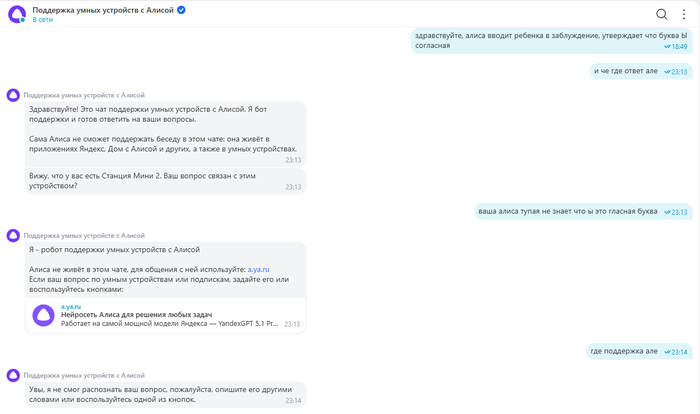Click bot avatar beside the 'Увы, я не смог' message

(13, 375)
